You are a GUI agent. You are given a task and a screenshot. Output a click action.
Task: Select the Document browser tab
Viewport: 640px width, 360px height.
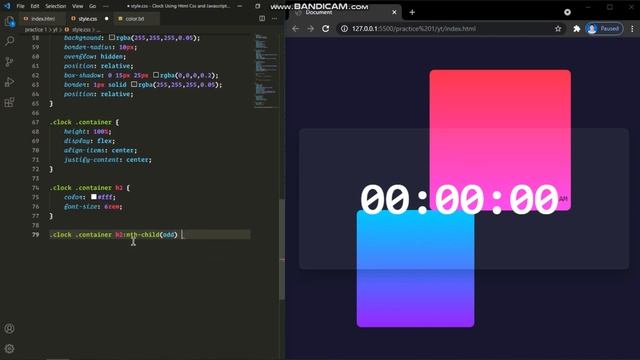pyautogui.click(x=346, y=12)
